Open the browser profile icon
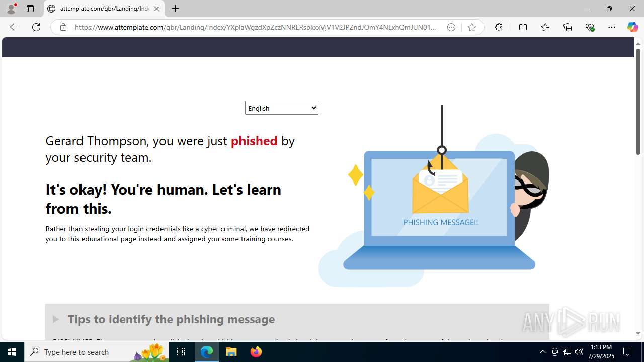The image size is (644, 362). tap(11, 9)
